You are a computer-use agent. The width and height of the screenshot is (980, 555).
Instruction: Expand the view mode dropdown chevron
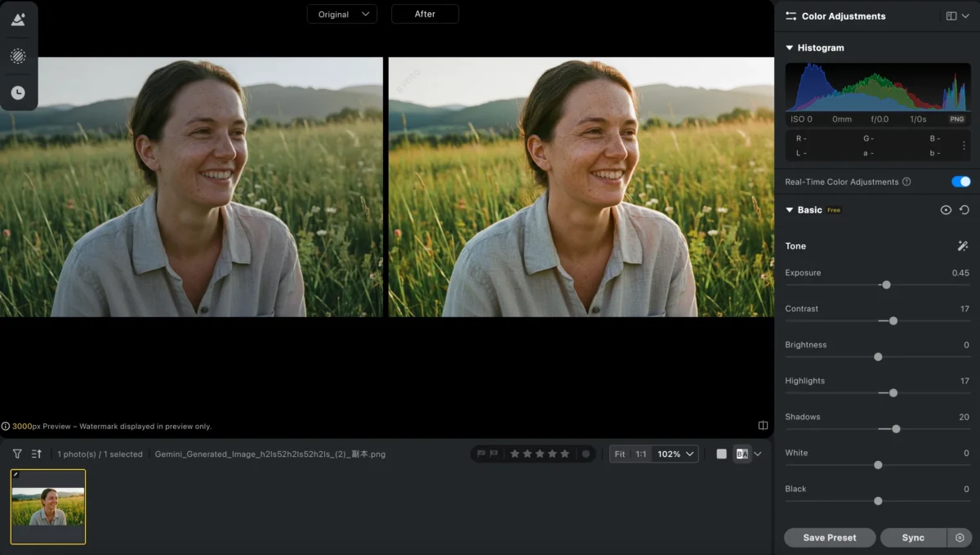point(758,454)
